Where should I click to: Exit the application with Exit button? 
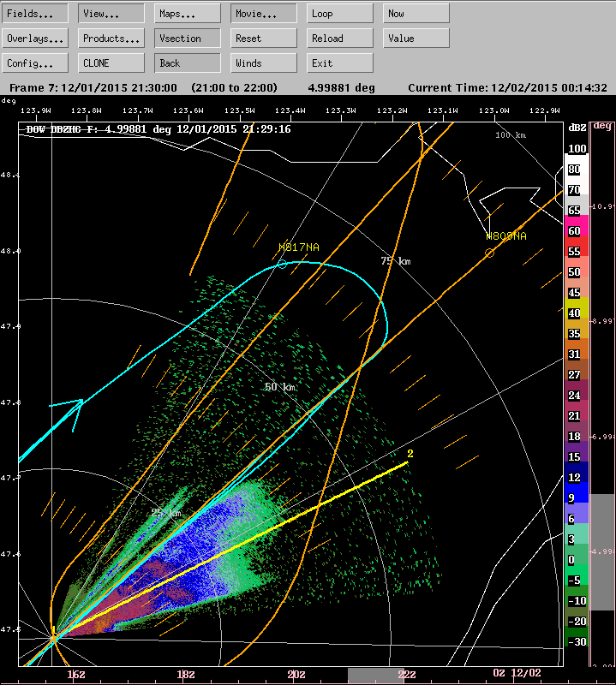pos(340,63)
